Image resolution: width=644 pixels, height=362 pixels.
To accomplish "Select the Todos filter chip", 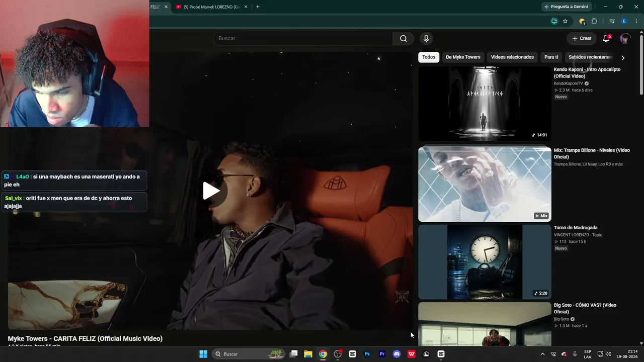I will [x=429, y=57].
